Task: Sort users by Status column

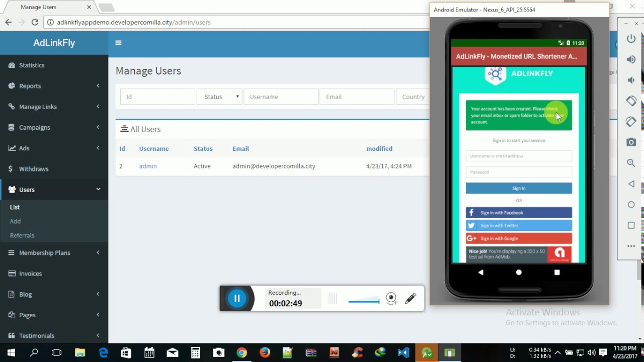Action: pyautogui.click(x=203, y=149)
